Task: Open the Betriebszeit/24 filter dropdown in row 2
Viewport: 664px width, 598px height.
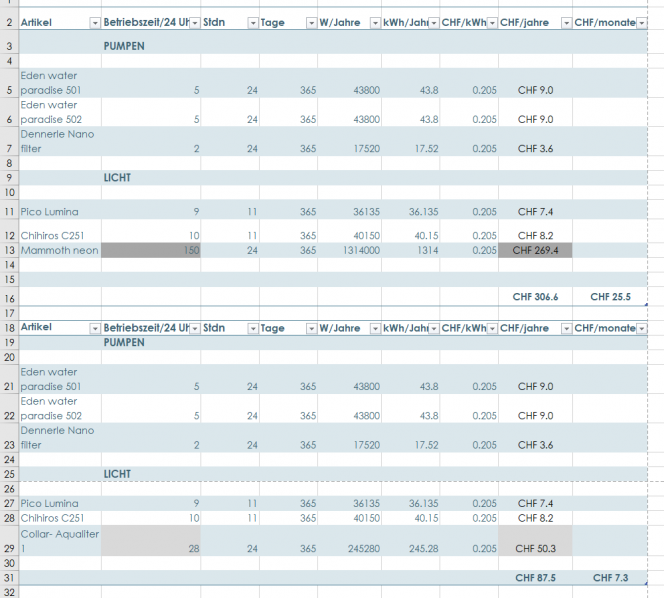Action: (x=195, y=23)
